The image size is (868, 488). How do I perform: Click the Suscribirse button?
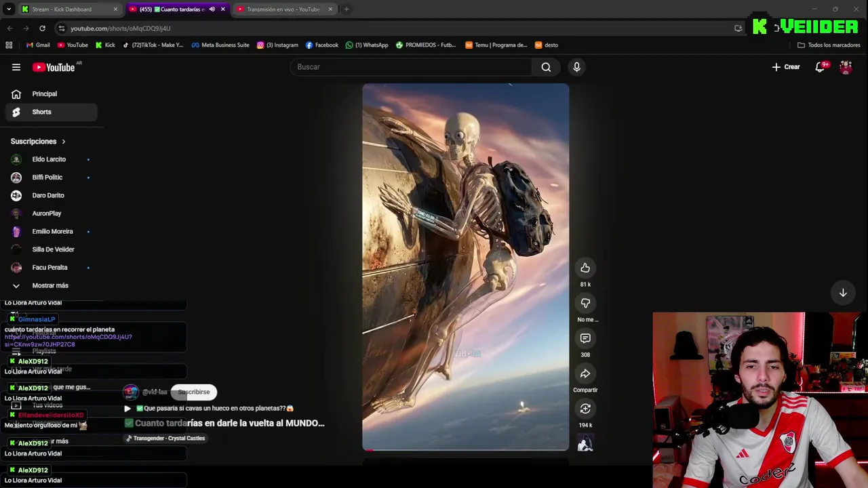pos(194,392)
